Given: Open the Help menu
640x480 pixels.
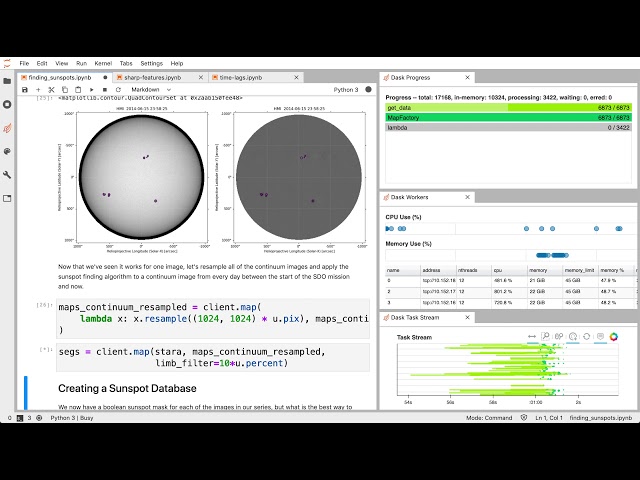Looking at the screenshot, I should pyautogui.click(x=177, y=63).
